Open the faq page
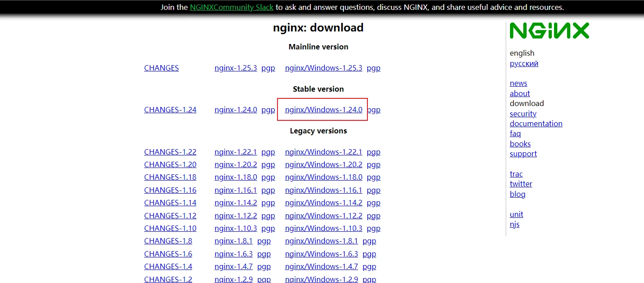Viewport: 644px width, 283px height. (x=515, y=133)
